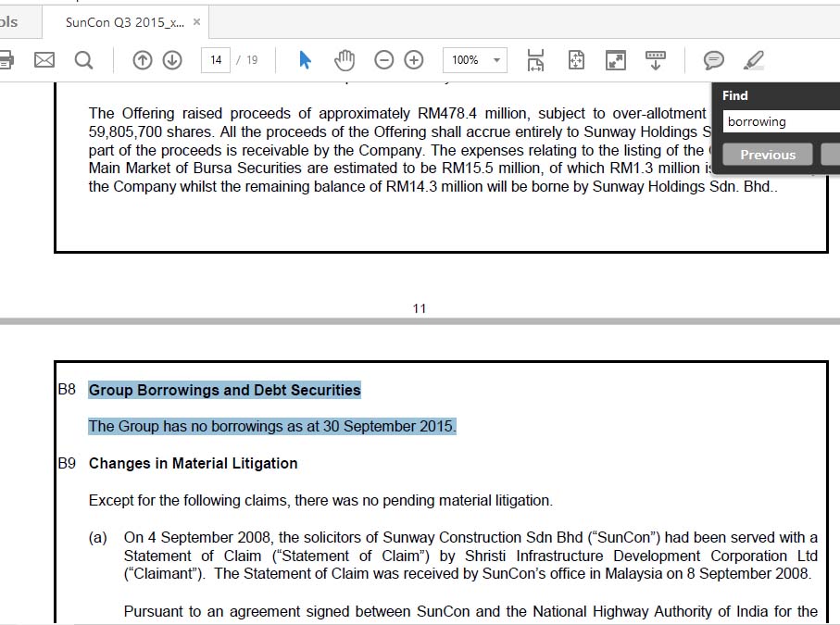Viewport: 840px width, 625px height.
Task: Switch to full screen mode icon
Action: [x=616, y=60]
